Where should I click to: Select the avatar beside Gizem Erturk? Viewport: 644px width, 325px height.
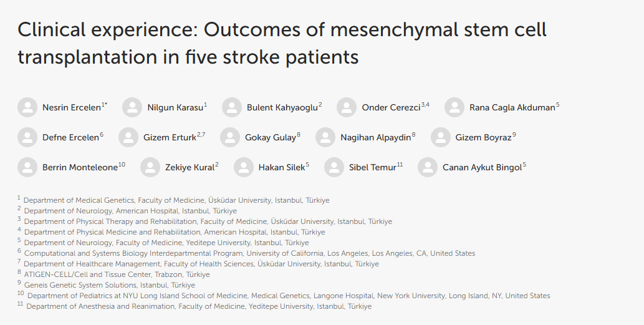coord(128,137)
